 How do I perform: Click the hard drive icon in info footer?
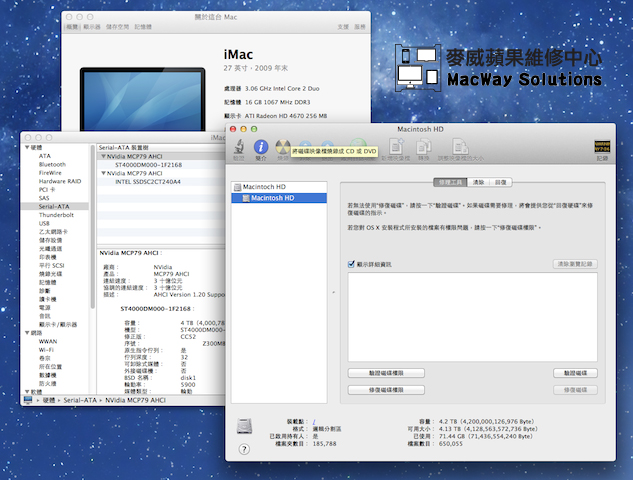(x=244, y=426)
